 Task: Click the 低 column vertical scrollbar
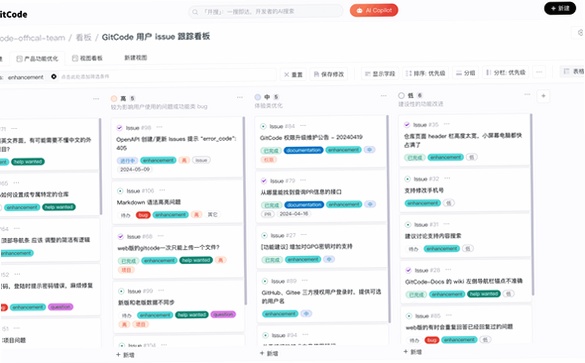pyautogui.click(x=531, y=205)
